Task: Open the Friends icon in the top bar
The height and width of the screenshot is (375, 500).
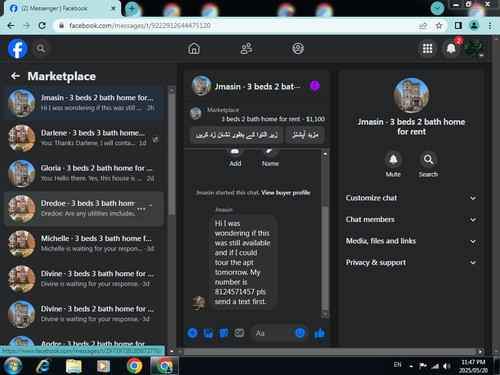Action: tap(246, 49)
